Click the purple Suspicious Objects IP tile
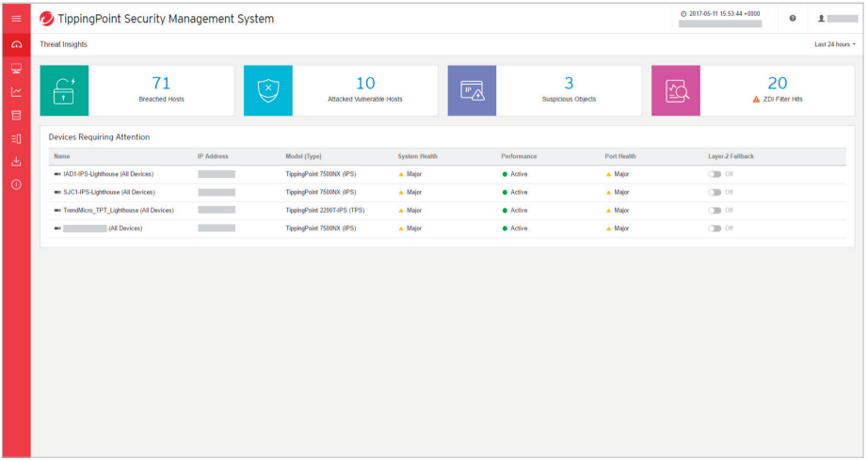This screenshot has width=868, height=461. [x=473, y=90]
